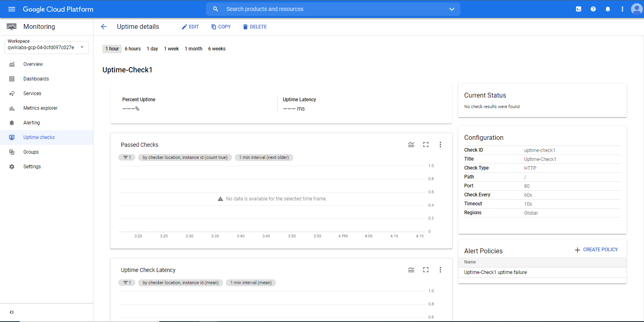Click 'by checker location, instance id (mean)' chip
The image size is (644, 322).
tap(180, 283)
